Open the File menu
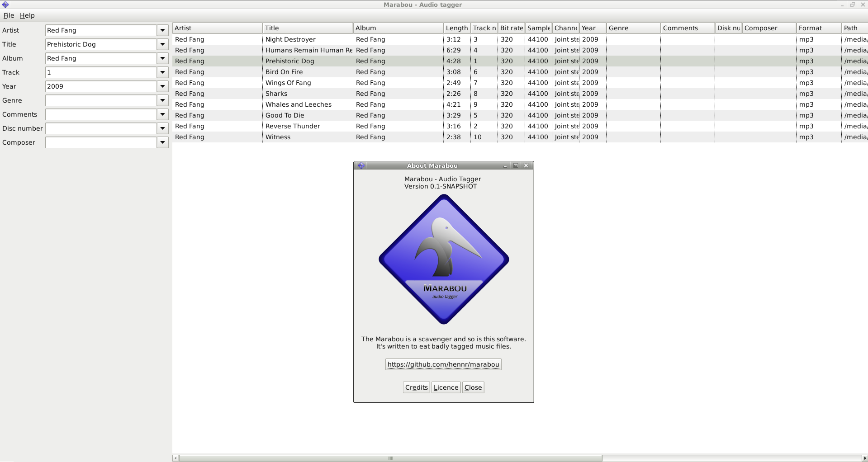The height and width of the screenshot is (462, 868). pyautogui.click(x=9, y=15)
